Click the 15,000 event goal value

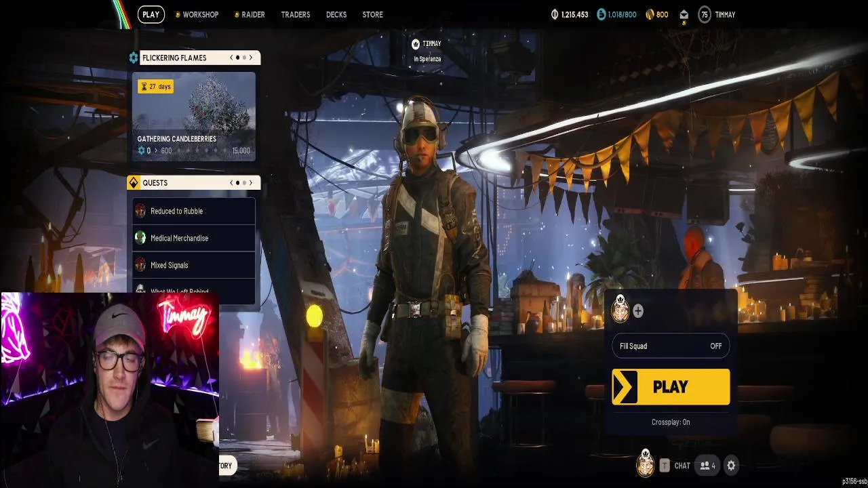click(x=241, y=150)
